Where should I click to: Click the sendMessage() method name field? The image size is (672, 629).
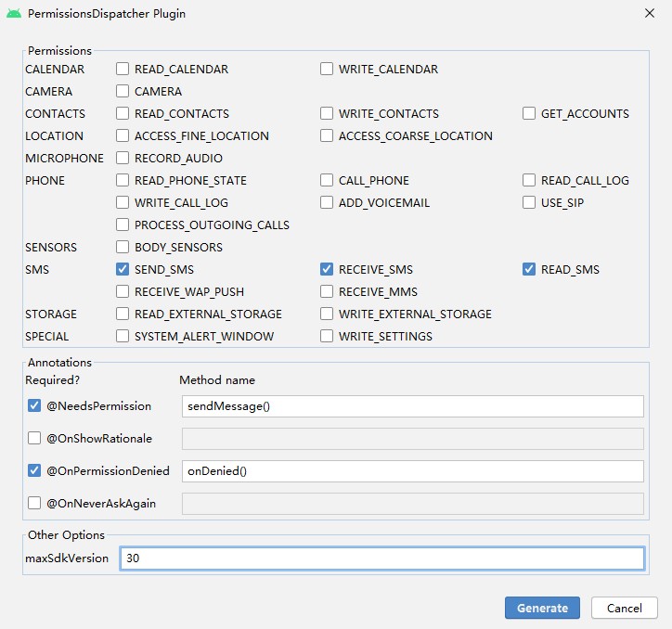(x=412, y=406)
